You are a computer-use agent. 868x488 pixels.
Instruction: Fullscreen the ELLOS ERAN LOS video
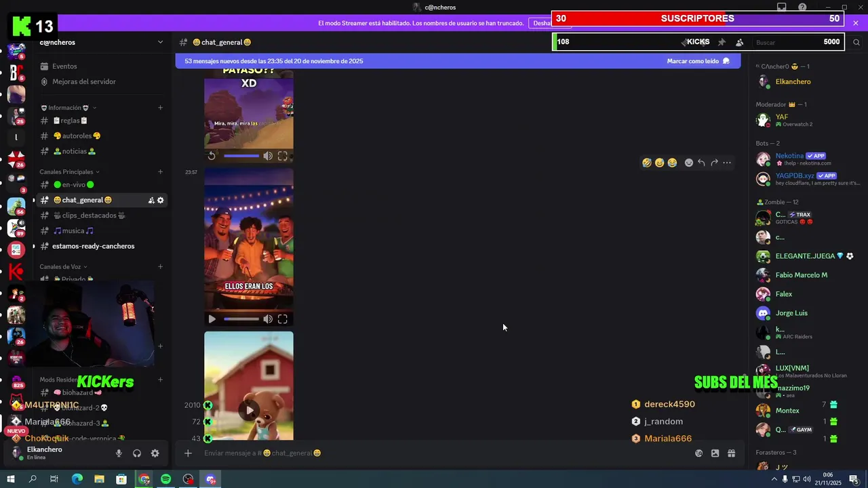[283, 319]
